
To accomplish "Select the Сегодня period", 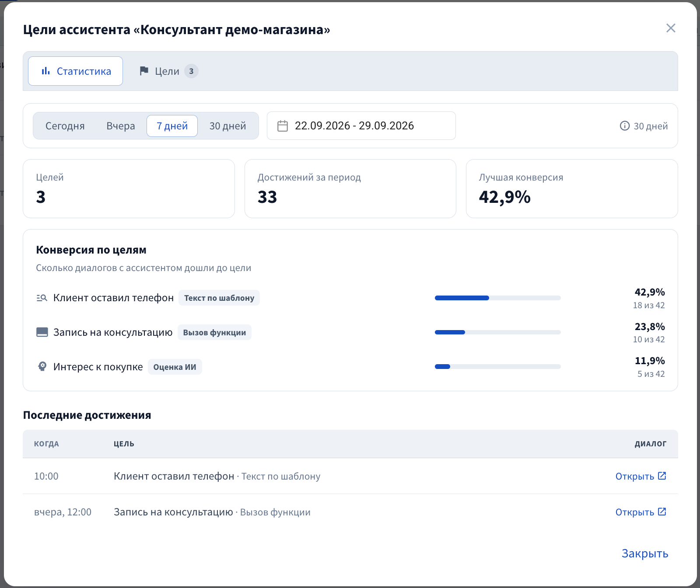I will (65, 126).
